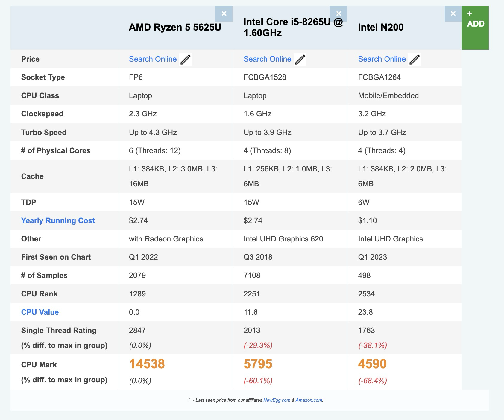This screenshot has height=420, width=504.
Task: Visit the NewEgg.com affiliate link
Action: [x=277, y=400]
